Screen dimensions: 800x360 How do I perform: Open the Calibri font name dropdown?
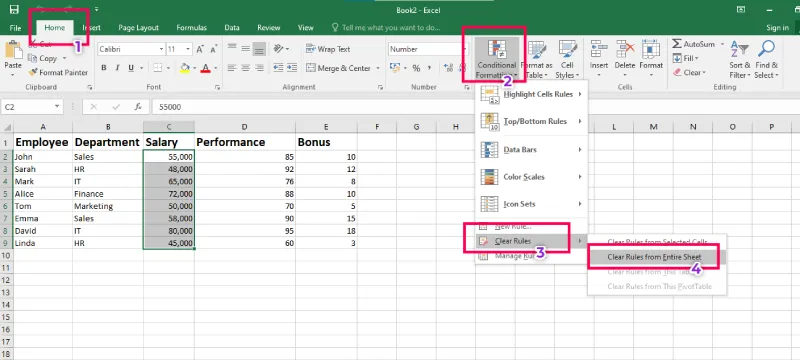[x=161, y=49]
